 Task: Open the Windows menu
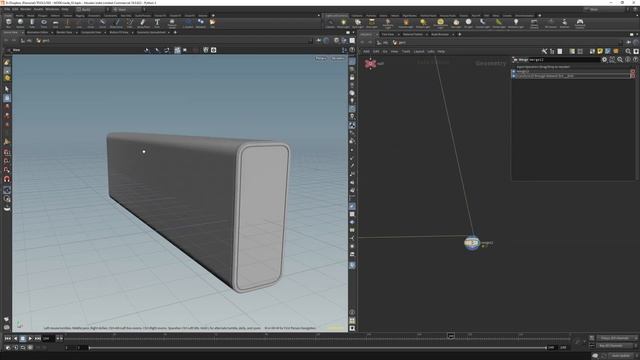pos(52,9)
